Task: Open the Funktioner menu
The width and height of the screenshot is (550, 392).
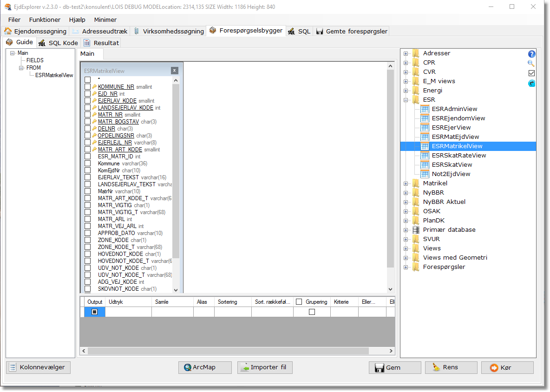Action: click(45, 20)
